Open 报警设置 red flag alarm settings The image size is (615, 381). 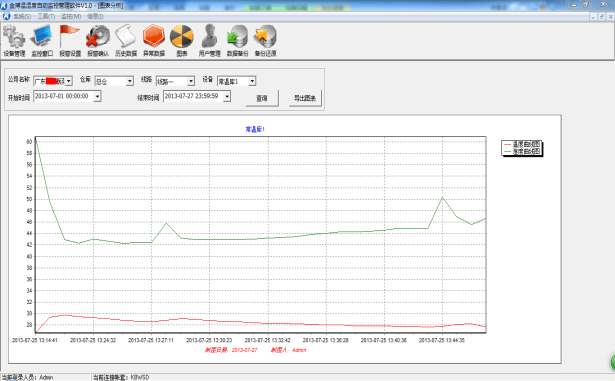tap(70, 41)
